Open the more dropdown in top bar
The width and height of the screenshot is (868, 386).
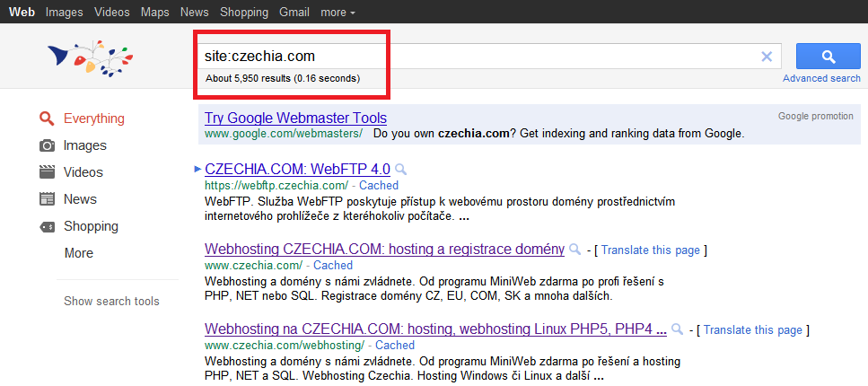pos(338,12)
